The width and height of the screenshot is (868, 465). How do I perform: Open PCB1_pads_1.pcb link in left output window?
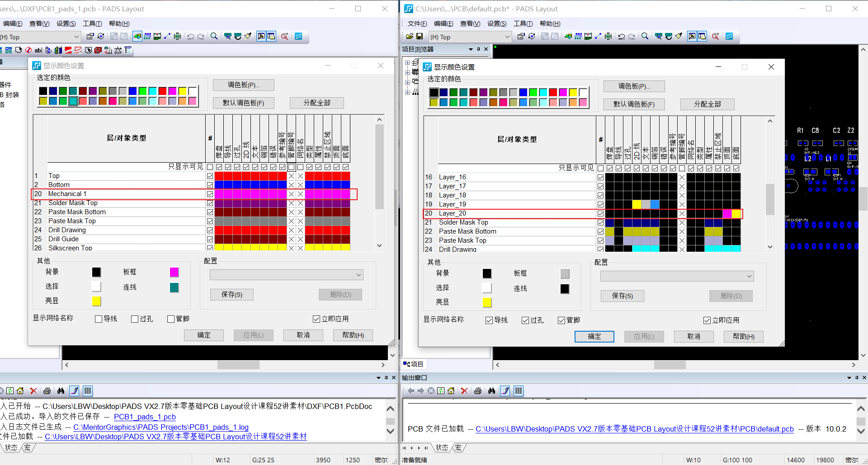tap(145, 417)
